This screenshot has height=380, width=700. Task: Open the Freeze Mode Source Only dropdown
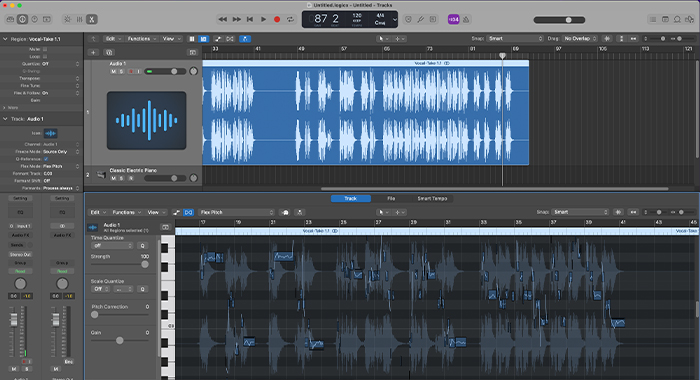tap(61, 152)
